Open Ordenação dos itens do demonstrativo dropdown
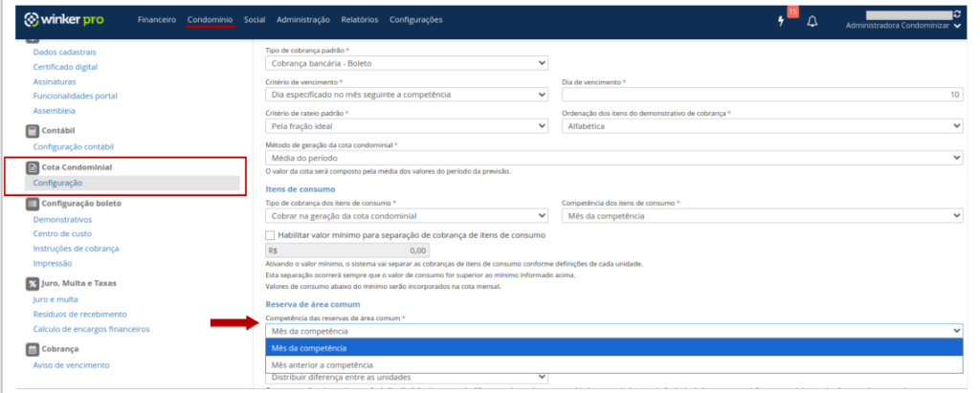 pyautogui.click(x=762, y=126)
